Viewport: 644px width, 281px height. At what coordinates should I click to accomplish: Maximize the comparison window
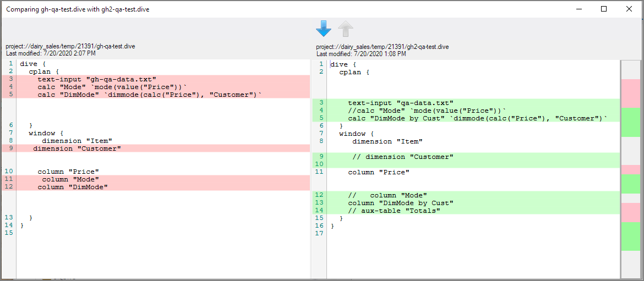pyautogui.click(x=604, y=9)
